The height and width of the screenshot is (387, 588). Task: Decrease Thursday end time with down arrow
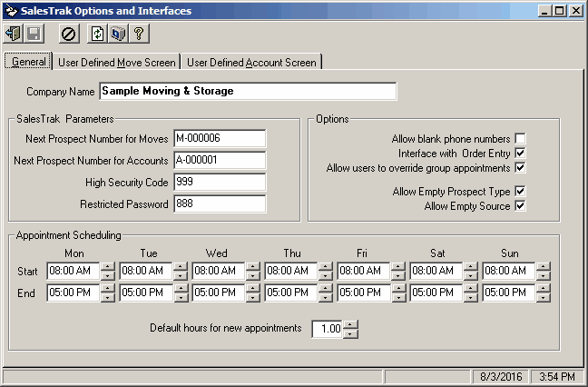click(x=326, y=298)
